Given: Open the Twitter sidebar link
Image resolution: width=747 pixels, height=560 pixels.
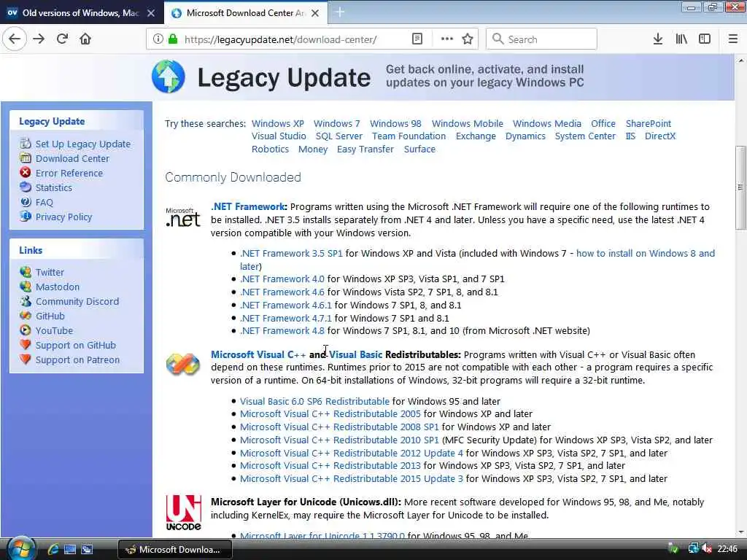Looking at the screenshot, I should 50,272.
